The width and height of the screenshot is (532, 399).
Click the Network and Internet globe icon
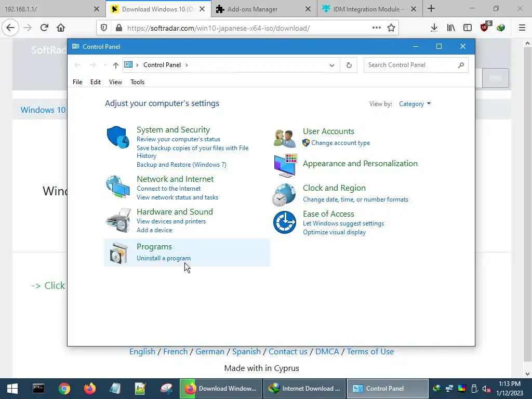pyautogui.click(x=118, y=187)
